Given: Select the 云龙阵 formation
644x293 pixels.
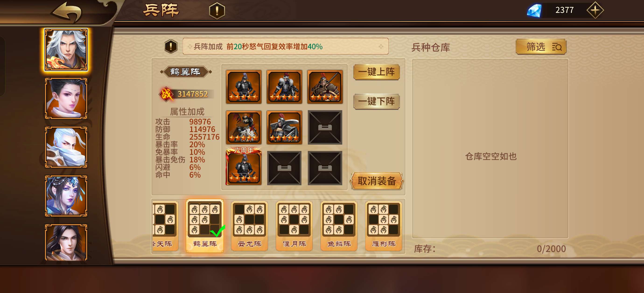Looking at the screenshot, I should pos(249,226).
